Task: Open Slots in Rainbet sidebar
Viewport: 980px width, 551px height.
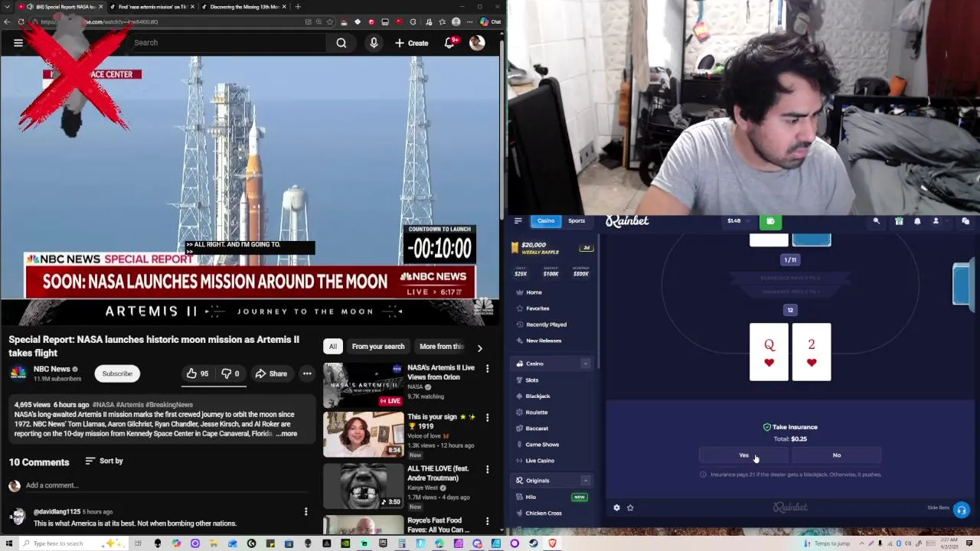Action: point(532,380)
